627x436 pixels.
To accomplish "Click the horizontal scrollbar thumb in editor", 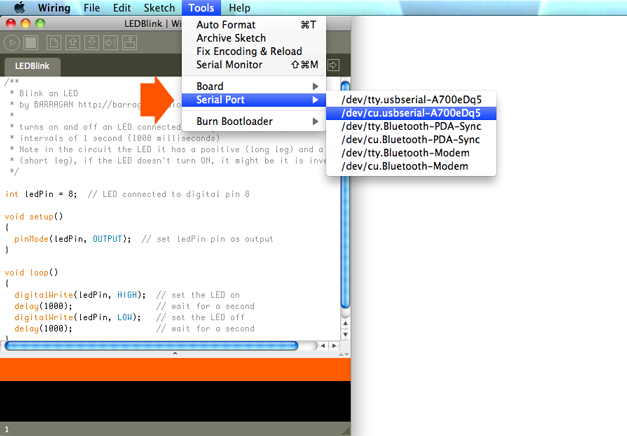I will 152,346.
